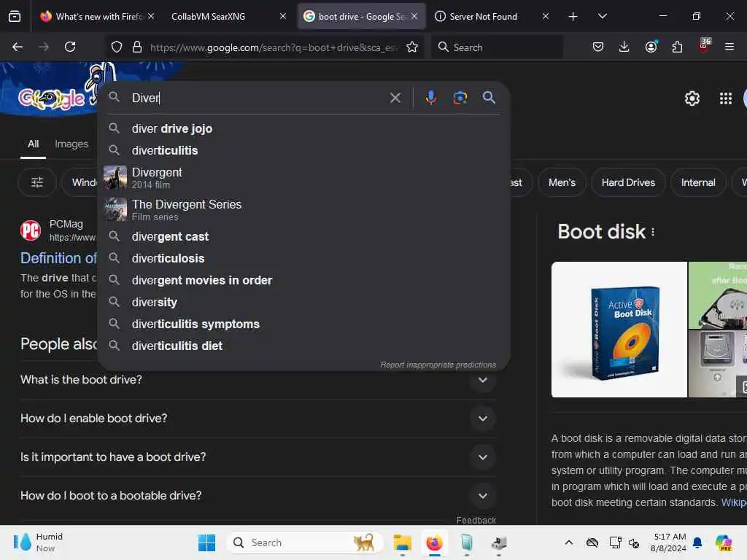Show site security padlock info
The width and height of the screenshot is (747, 560).
tap(137, 47)
